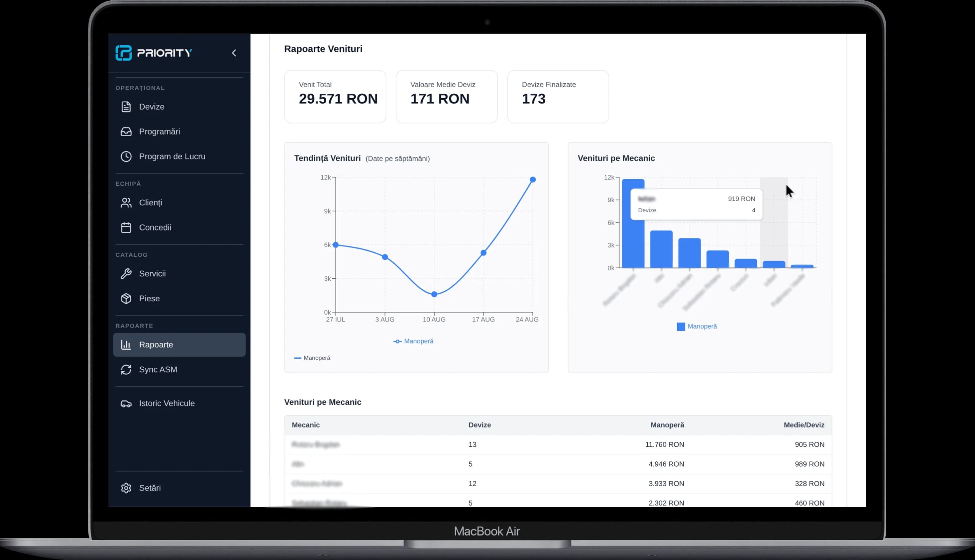Click the Venit Total 29.571 RON card
Viewport: 975px width, 560px height.
(x=335, y=97)
